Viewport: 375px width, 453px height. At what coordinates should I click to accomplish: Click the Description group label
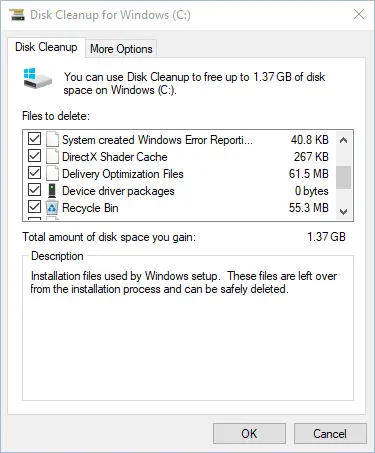(57, 256)
